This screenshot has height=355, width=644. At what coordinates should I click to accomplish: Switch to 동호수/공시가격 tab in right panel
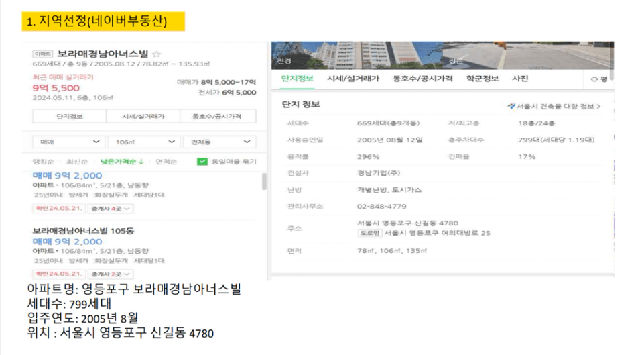(423, 79)
